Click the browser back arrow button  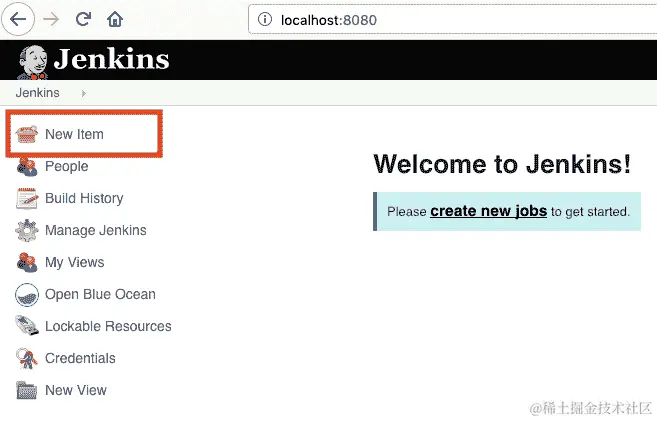pos(18,19)
